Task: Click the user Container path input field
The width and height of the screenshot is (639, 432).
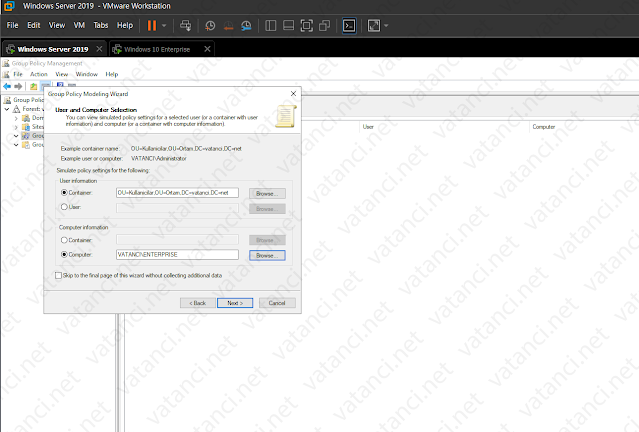Action: 177,193
